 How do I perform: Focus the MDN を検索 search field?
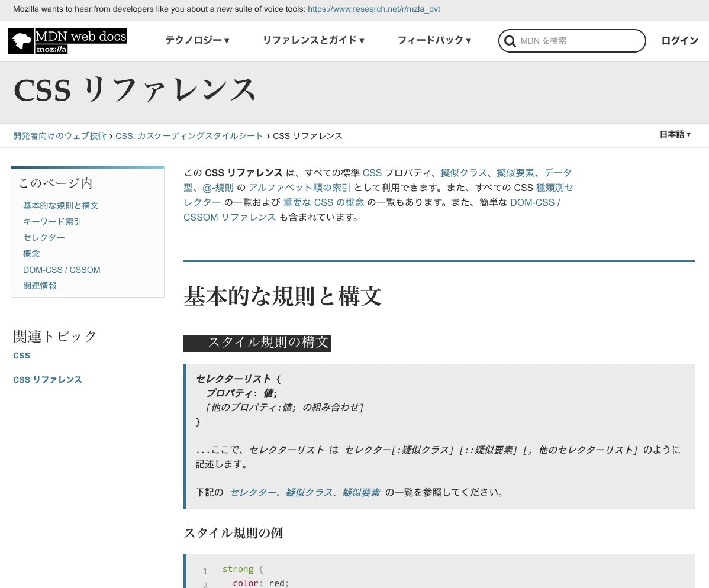coord(572,41)
